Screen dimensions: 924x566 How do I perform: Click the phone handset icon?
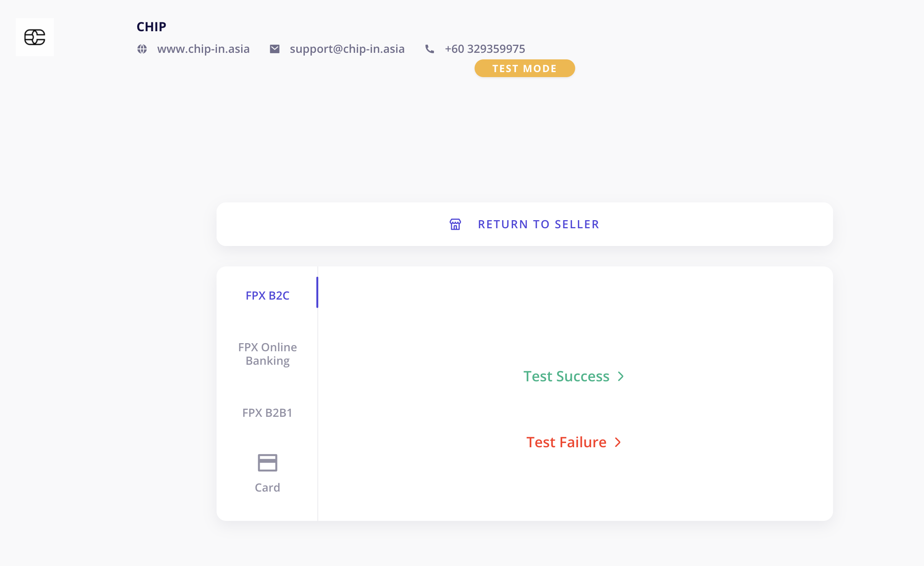pyautogui.click(x=430, y=49)
